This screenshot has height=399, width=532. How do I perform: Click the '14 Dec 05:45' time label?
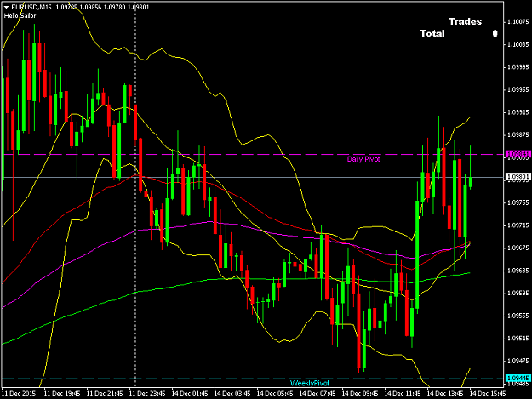click(x=275, y=394)
